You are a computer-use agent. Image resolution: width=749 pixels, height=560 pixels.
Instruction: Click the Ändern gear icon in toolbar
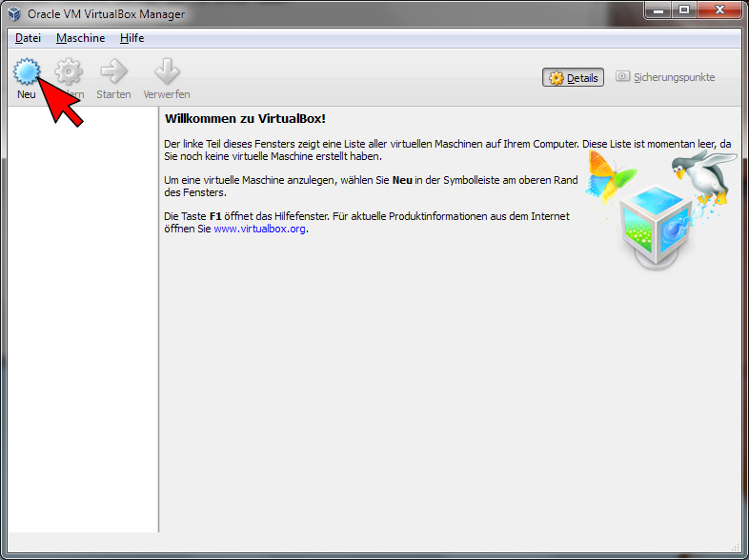point(70,72)
